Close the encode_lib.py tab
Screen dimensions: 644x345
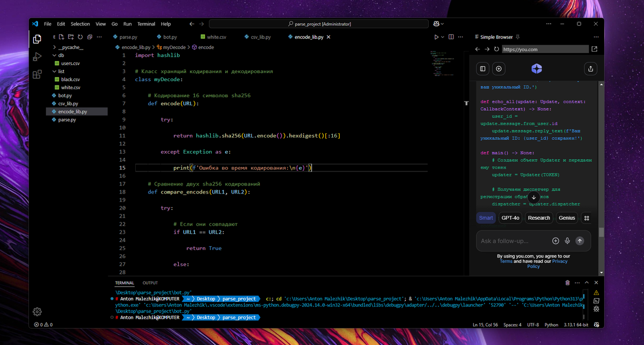pos(328,37)
